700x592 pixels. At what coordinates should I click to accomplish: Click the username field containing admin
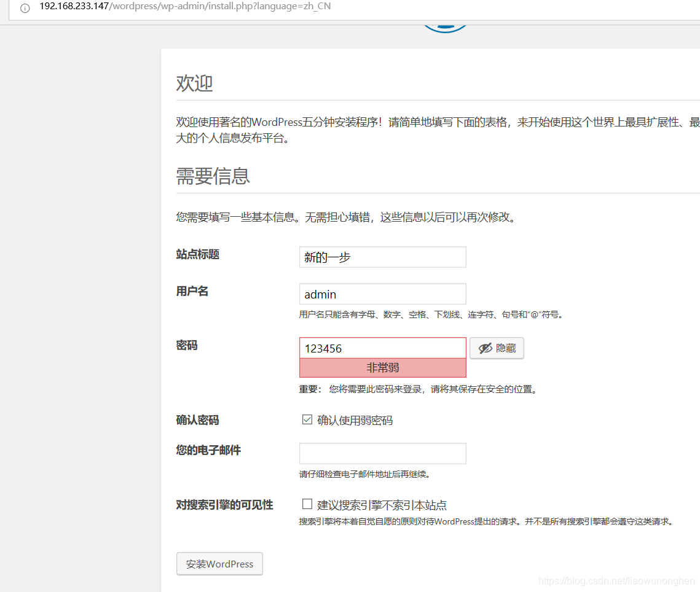point(383,294)
